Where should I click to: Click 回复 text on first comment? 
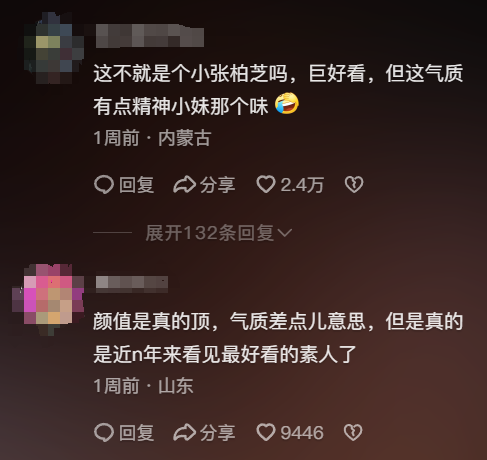pyautogui.click(x=137, y=185)
